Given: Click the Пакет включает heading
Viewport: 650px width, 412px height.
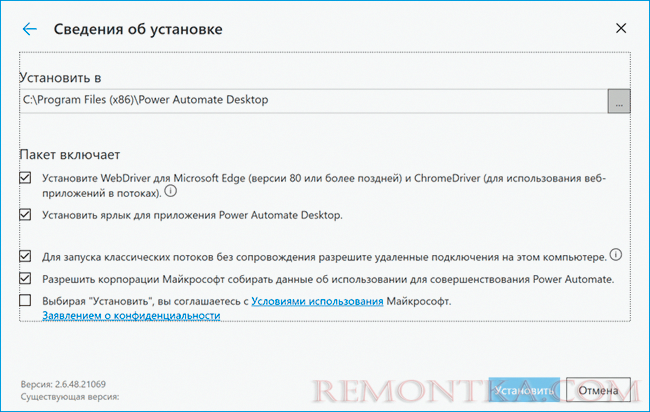Looking at the screenshot, I should 70,155.
